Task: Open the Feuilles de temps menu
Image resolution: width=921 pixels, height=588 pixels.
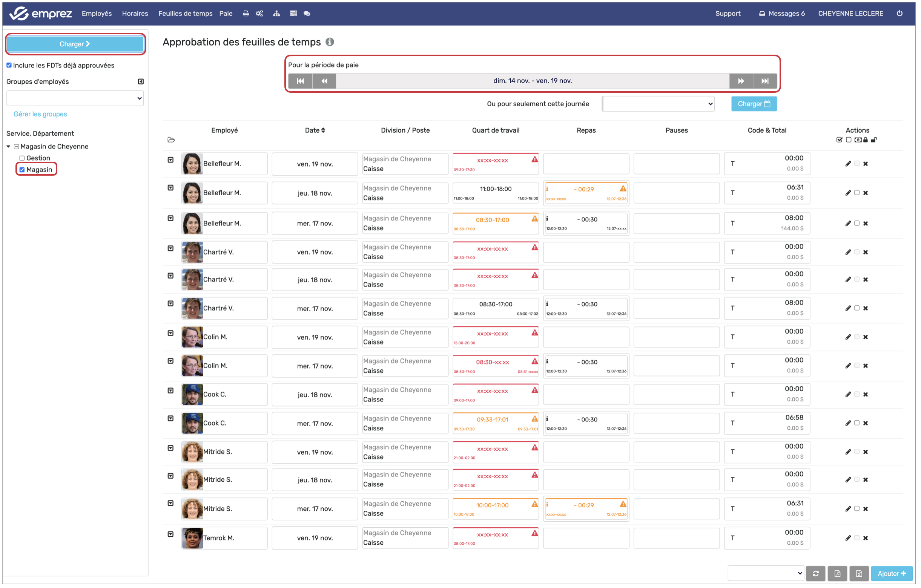Action: 185,14
